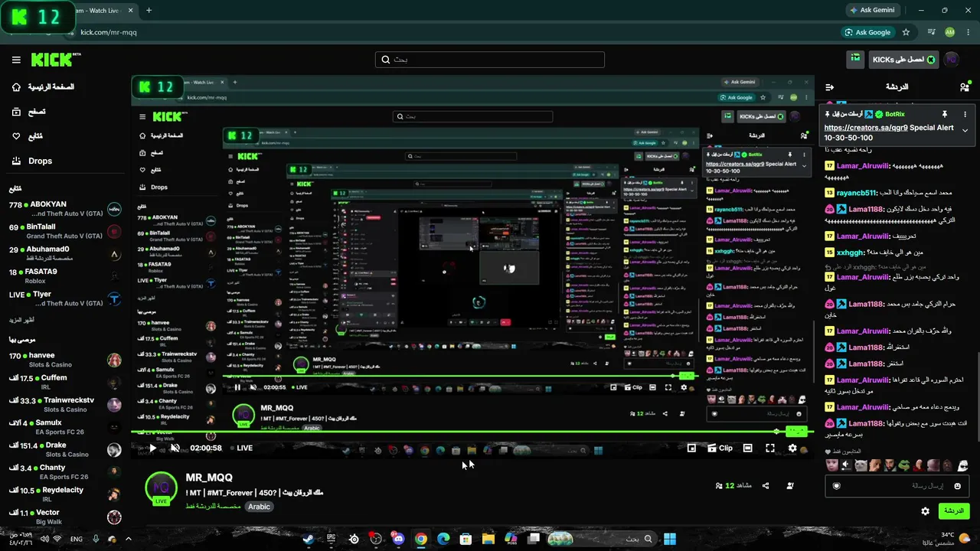Image resolution: width=980 pixels, height=551 pixels.
Task: Toggle theater mode
Action: click(748, 448)
